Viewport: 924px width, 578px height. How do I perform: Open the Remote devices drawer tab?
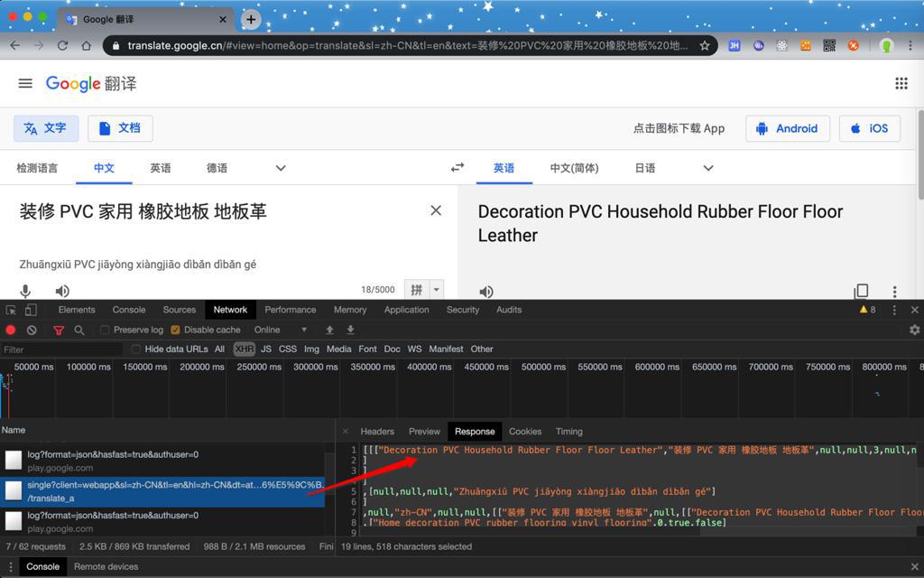[x=106, y=567]
